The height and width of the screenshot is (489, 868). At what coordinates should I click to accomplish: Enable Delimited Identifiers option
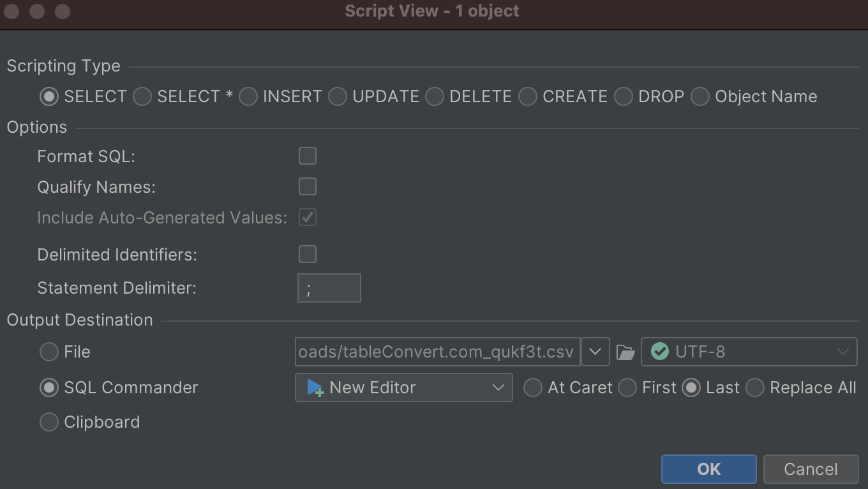click(x=307, y=254)
